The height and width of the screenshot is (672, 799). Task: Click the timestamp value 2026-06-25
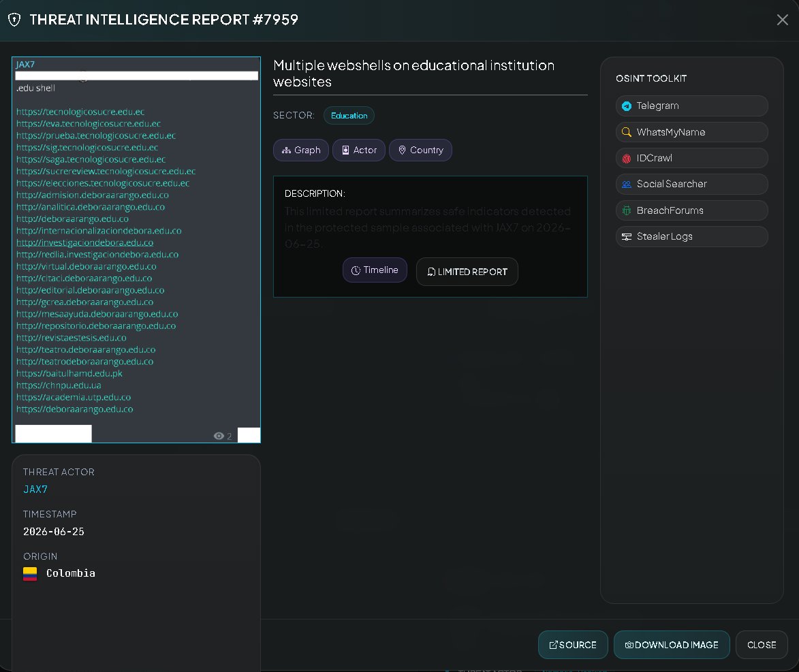(x=54, y=532)
